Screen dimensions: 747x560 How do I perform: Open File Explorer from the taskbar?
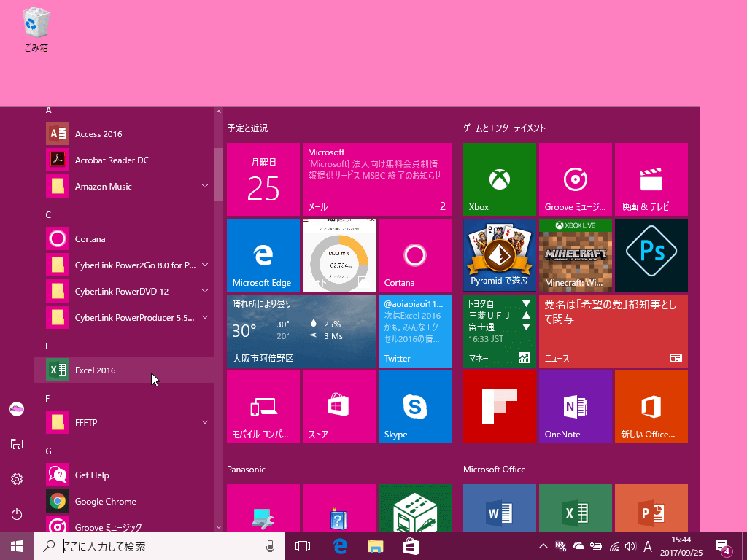[376, 546]
